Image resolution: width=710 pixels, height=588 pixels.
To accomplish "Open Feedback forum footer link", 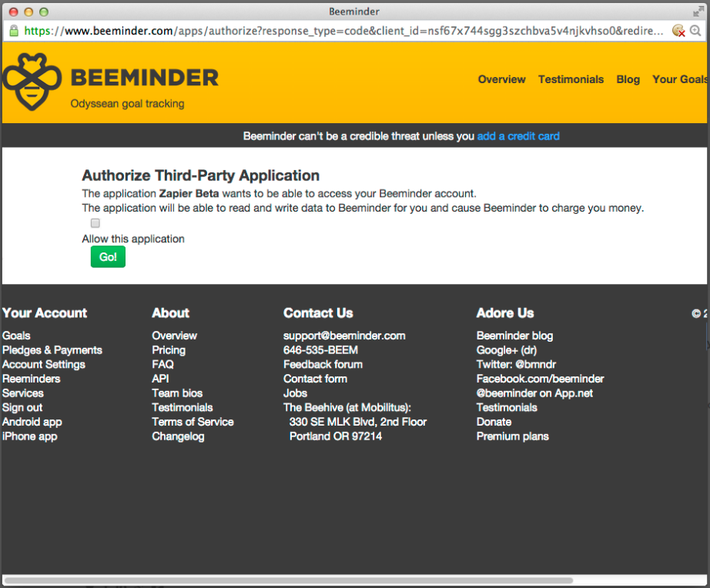I will [323, 364].
